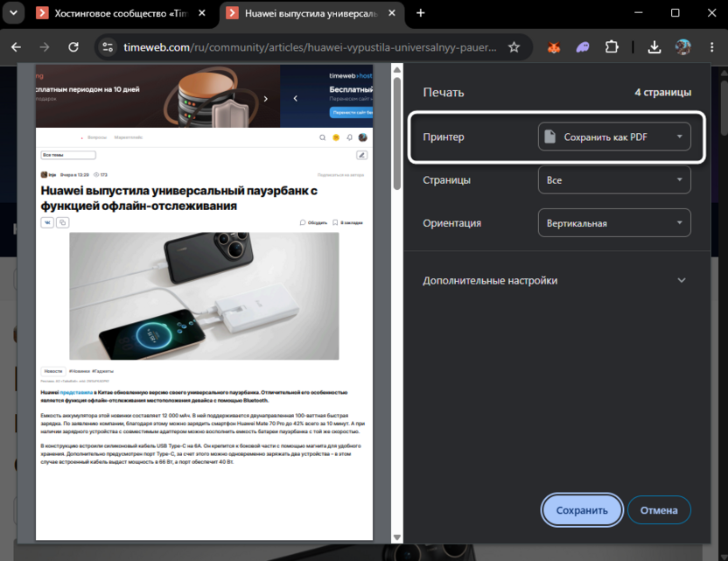The image size is (728, 561).
Task: Click the next banner arrow in preview
Action: [266, 98]
